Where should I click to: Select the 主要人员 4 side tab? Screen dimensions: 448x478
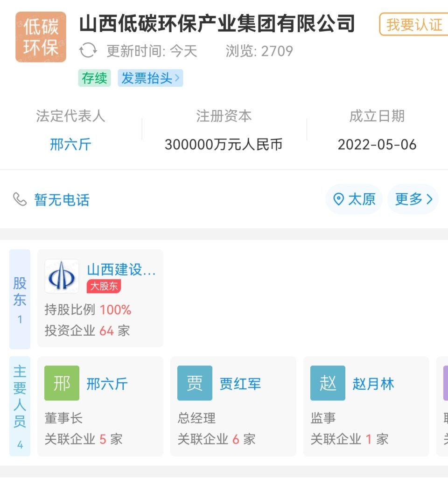pos(20,406)
